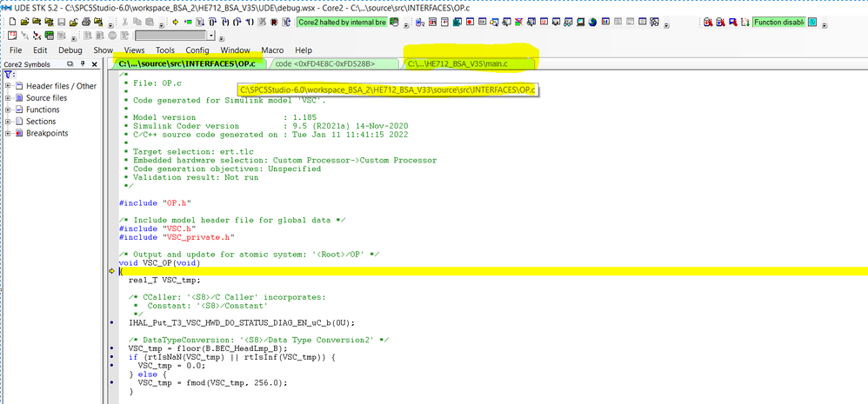This screenshot has width=868, height=404.
Task: Click the Step Into braces icon
Action: pos(225,22)
